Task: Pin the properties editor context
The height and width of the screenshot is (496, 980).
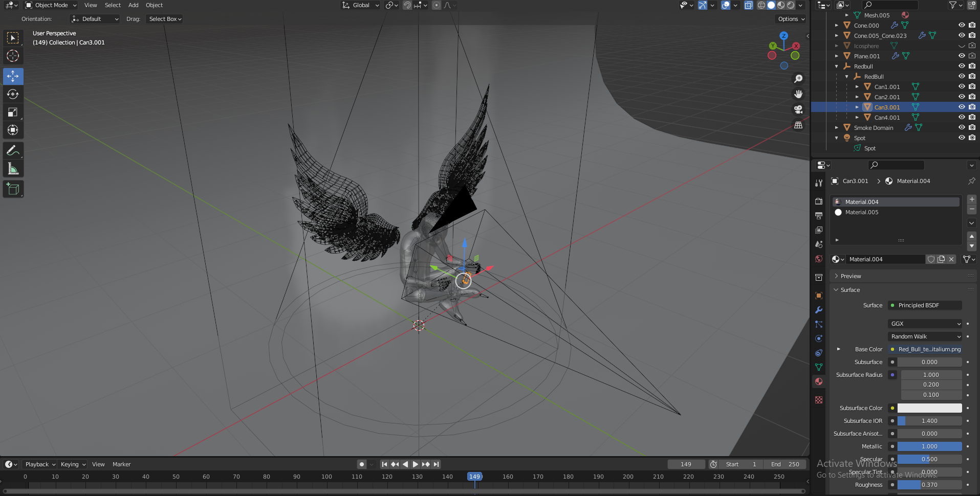Action: [x=971, y=181]
